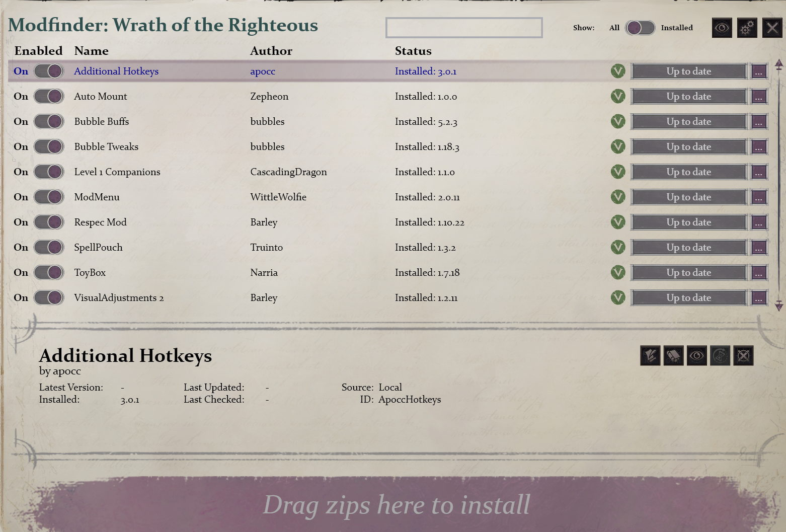Open the ellipsis menu for Additional Hotkeys
The width and height of the screenshot is (786, 532).
[x=759, y=71]
